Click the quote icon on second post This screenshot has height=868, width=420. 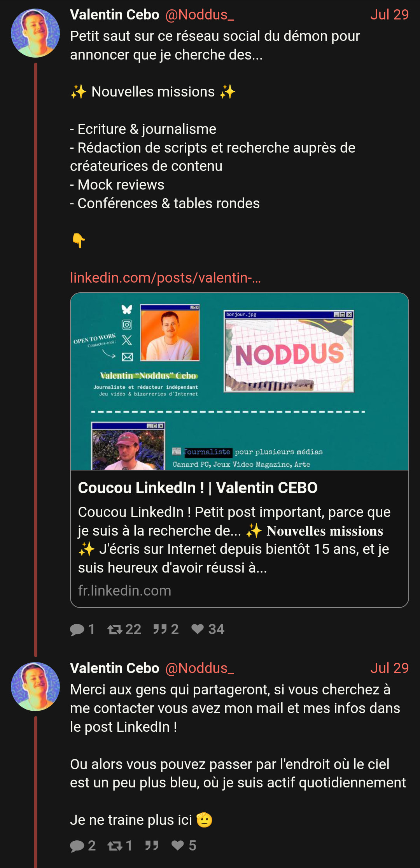[152, 845]
